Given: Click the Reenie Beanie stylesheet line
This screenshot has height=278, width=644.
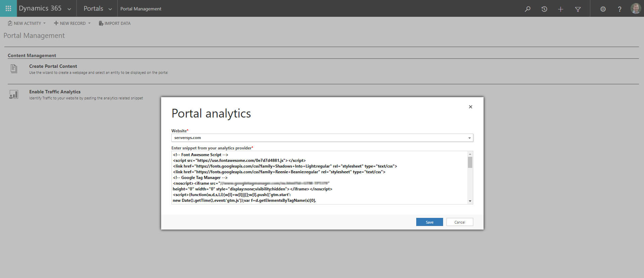Looking at the screenshot, I should [279, 172].
